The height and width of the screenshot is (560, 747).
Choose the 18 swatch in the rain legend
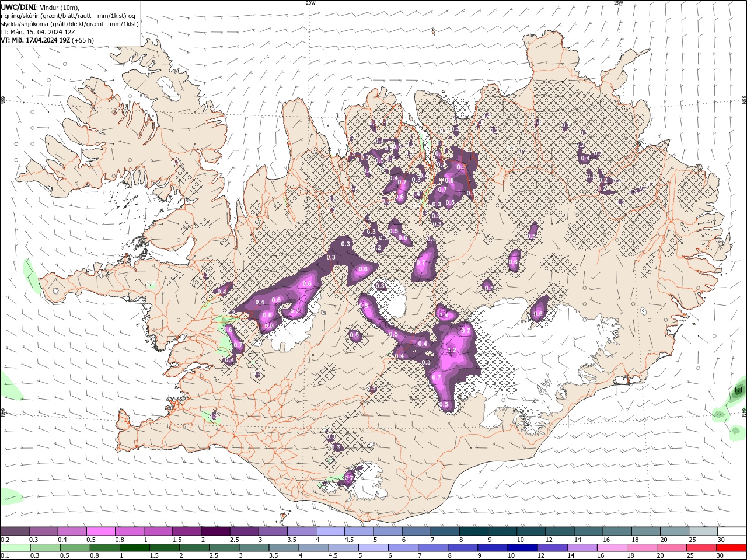(643, 547)
